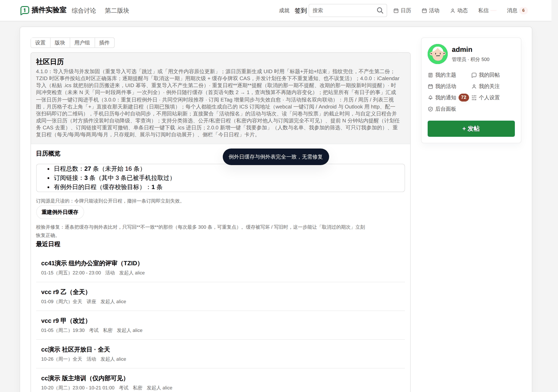Switch to the 用户组 tab
This screenshot has width=558, height=392.
(x=82, y=43)
